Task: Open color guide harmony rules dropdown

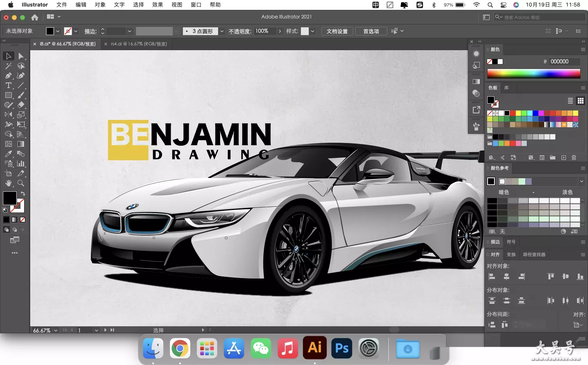Action: point(581,181)
